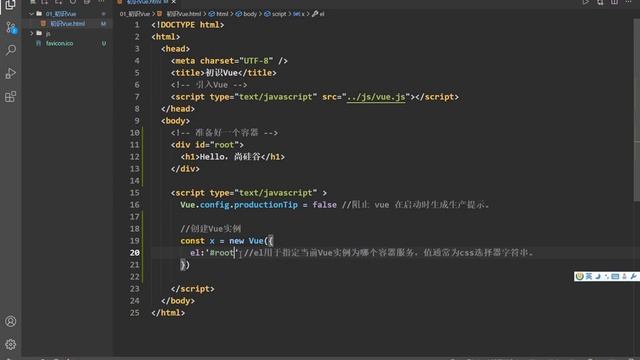Click the IME user avatar icon
Image resolution: width=640 pixels, height=360 pixels.
[x=624, y=276]
